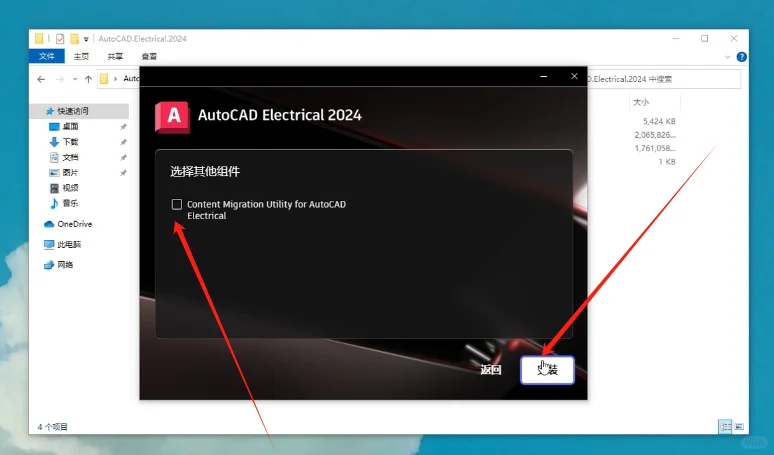Open 图片 folder in navigation pane
774x455 pixels.
click(x=70, y=172)
